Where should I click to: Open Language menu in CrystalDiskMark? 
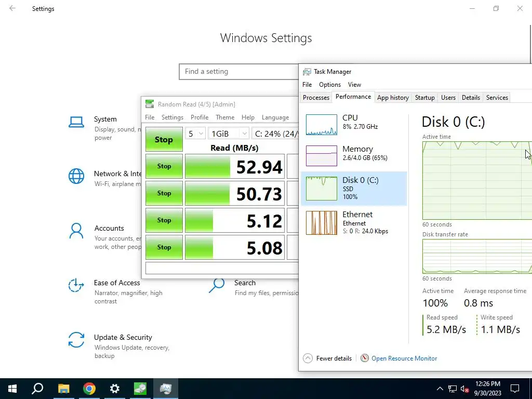point(275,117)
